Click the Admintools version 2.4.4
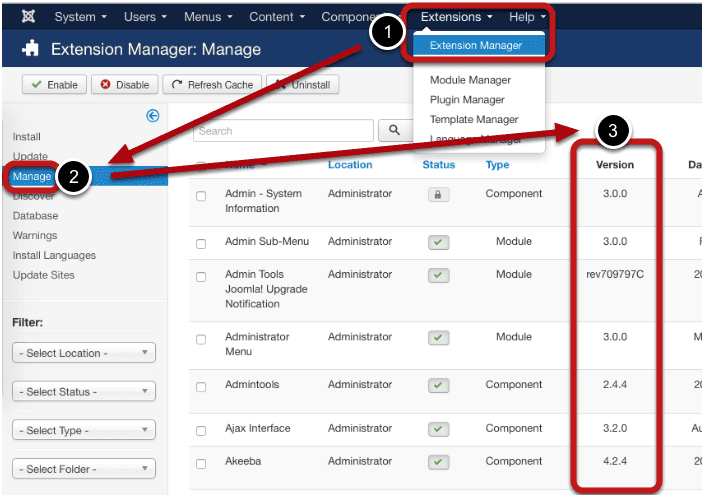 [615, 384]
